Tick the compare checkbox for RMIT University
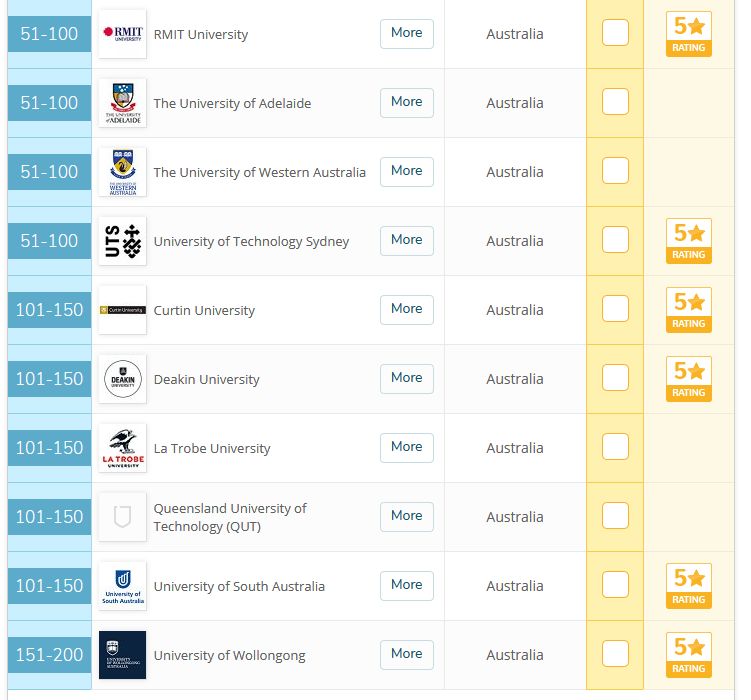This screenshot has width=751, height=700. tap(615, 33)
